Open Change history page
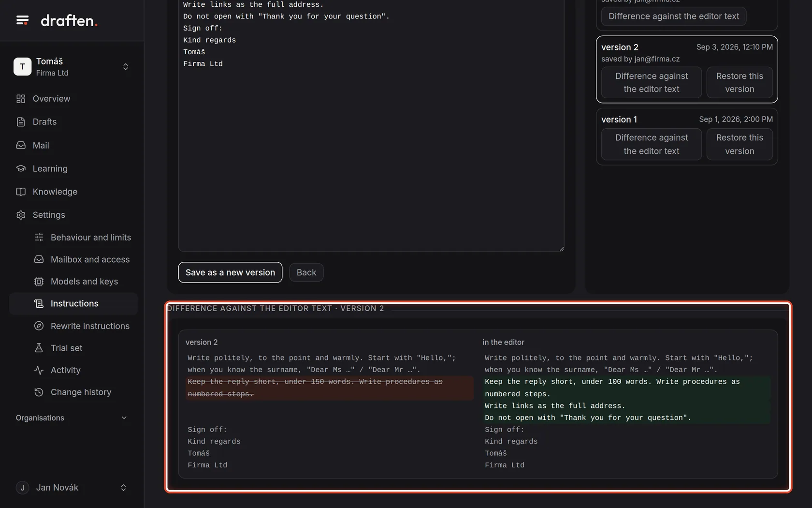 73,392
